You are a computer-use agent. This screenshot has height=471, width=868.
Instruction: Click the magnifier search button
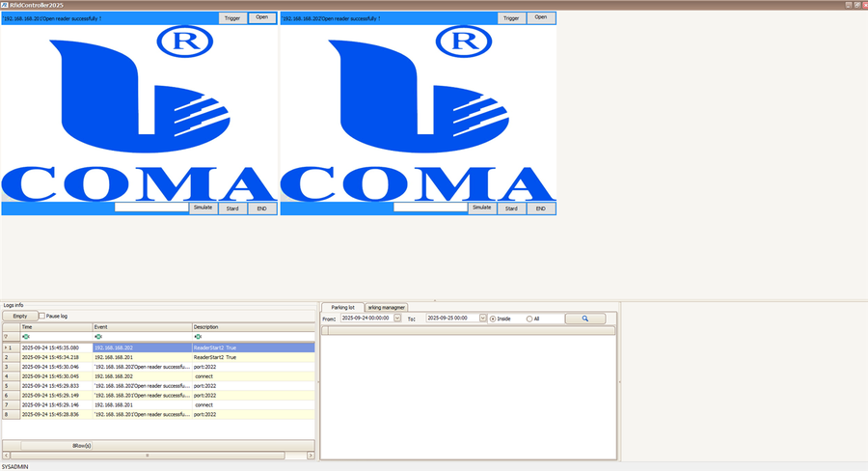point(585,319)
